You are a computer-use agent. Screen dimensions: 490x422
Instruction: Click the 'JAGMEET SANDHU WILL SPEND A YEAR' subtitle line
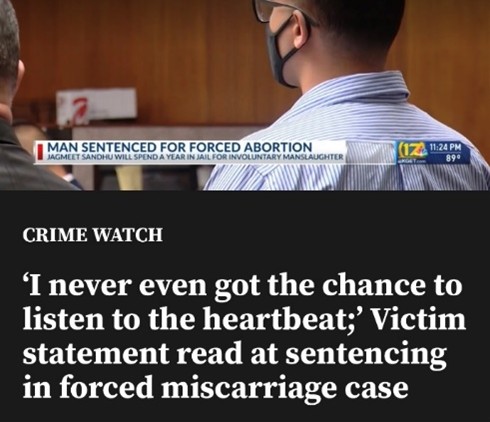(195, 157)
